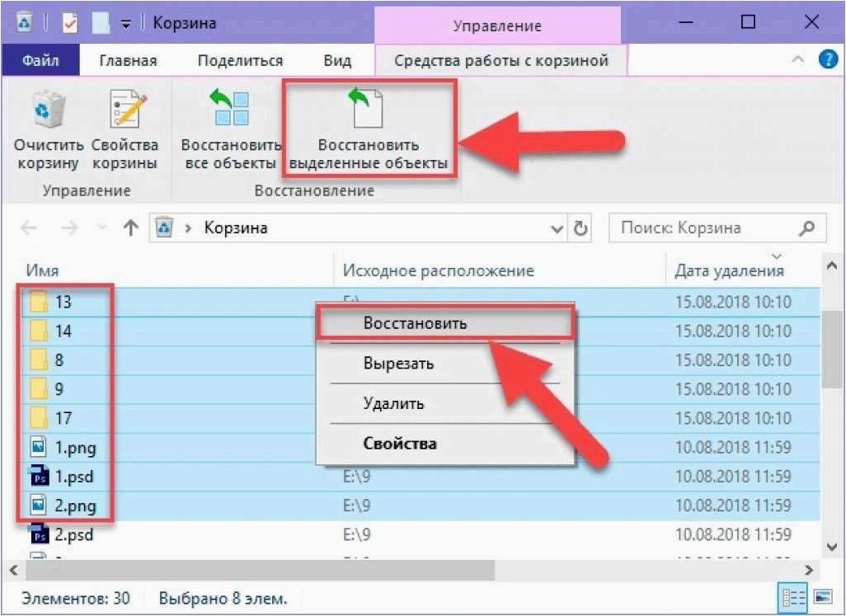Sort by Исходное расположение column header

click(x=438, y=270)
